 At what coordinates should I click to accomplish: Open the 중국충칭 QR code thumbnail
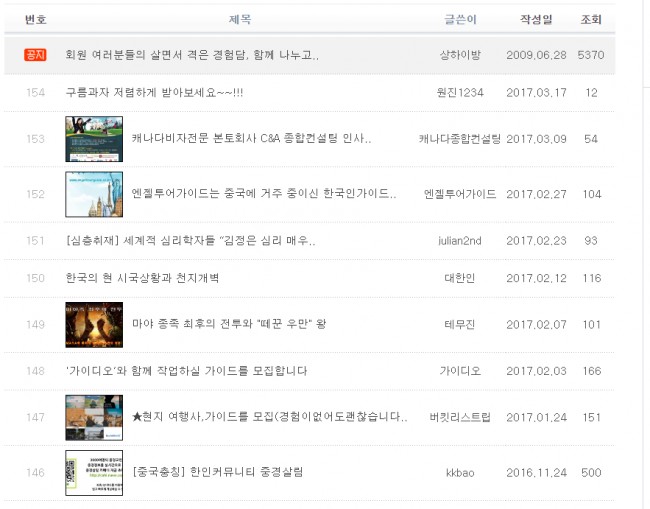(94, 473)
